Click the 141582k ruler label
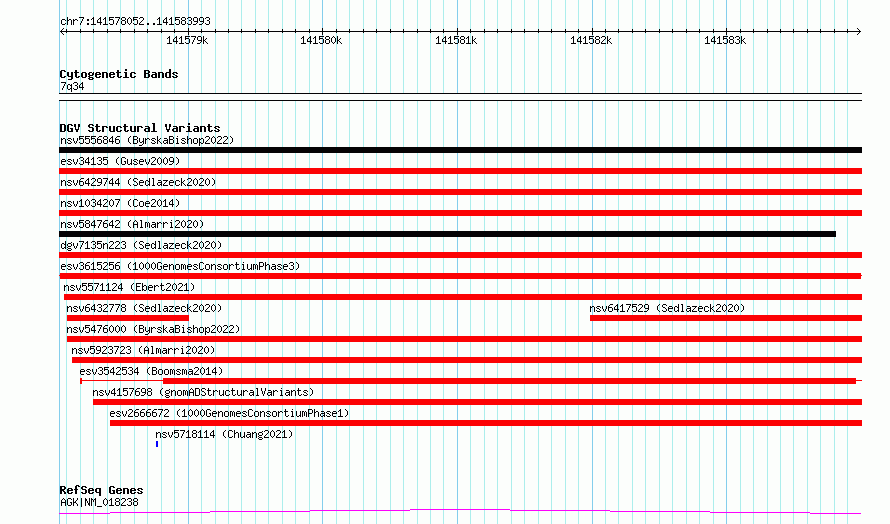The height and width of the screenshot is (524, 890). (x=591, y=40)
